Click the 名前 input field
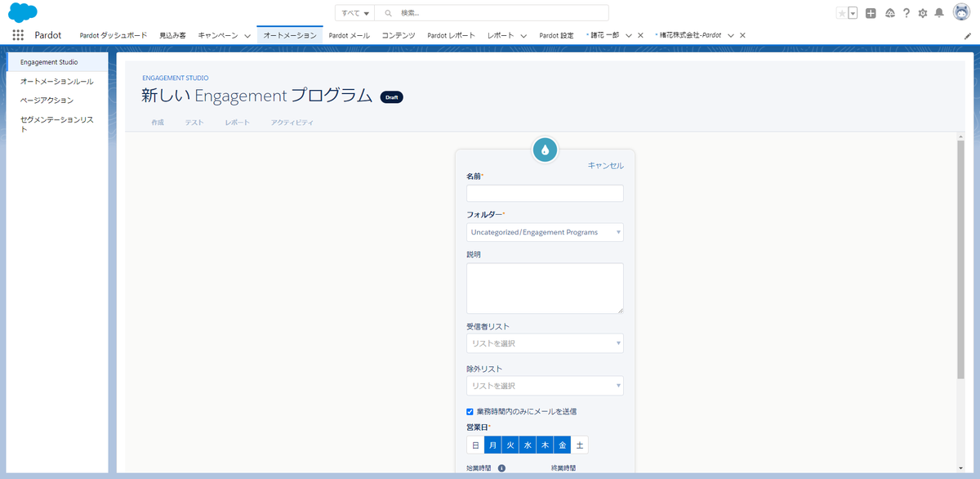 pyautogui.click(x=545, y=194)
